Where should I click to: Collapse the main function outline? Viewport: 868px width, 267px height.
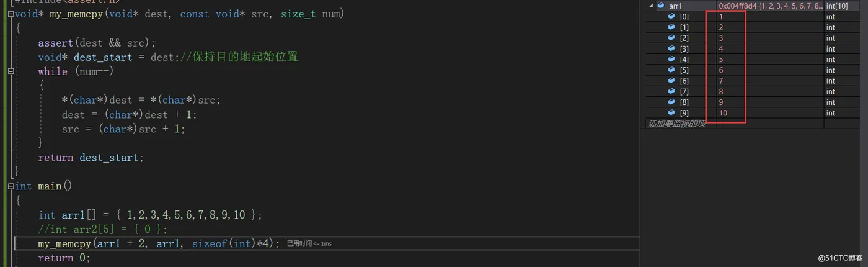(11, 186)
